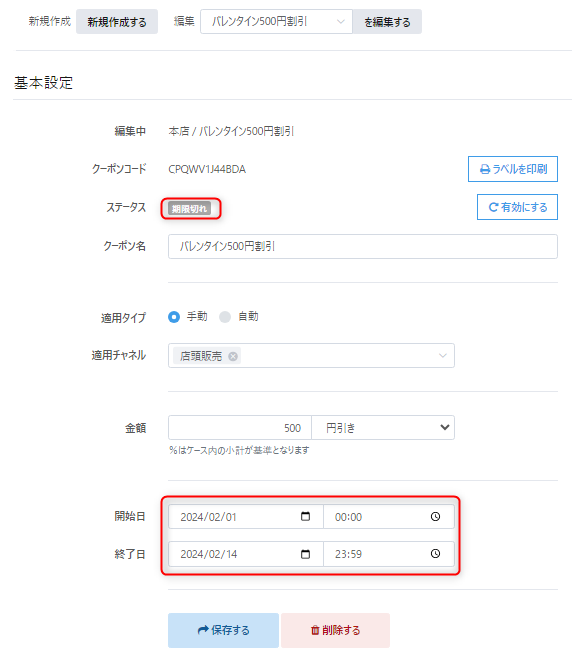Screen dimensions: 572x663
Task: Open the start date calendar picker icon
Action: [305, 516]
